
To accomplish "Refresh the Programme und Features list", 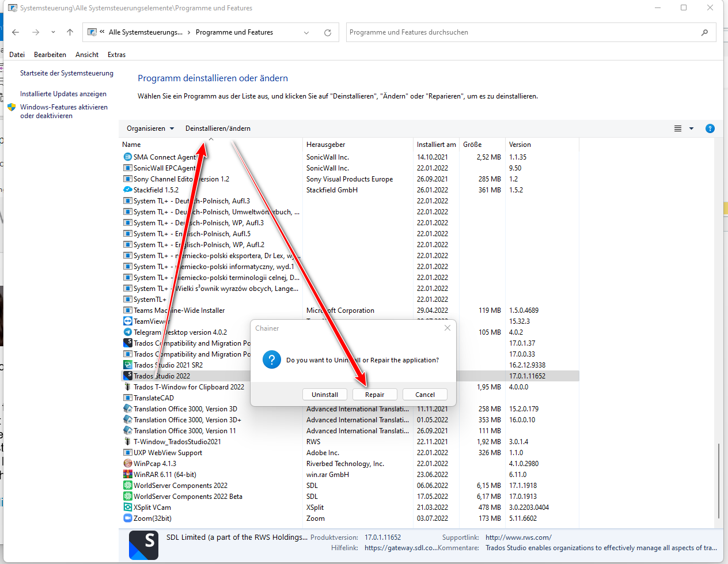I will 328,33.
